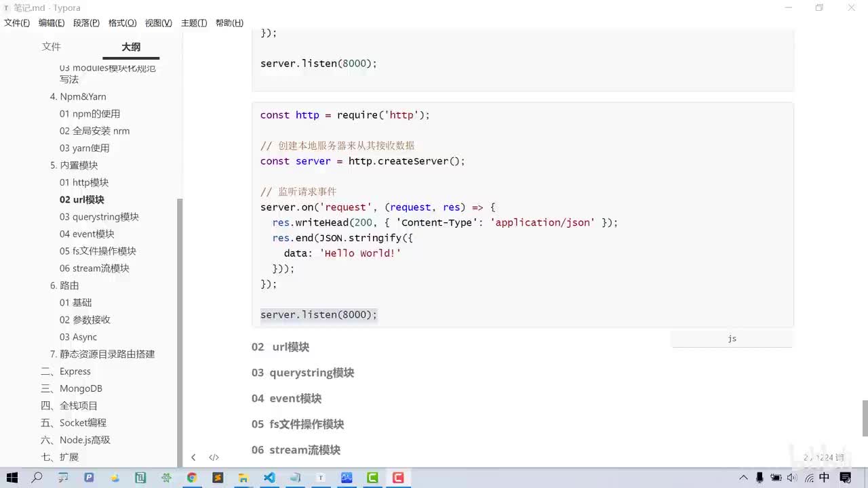Select outline entry 01 基础

(75, 302)
